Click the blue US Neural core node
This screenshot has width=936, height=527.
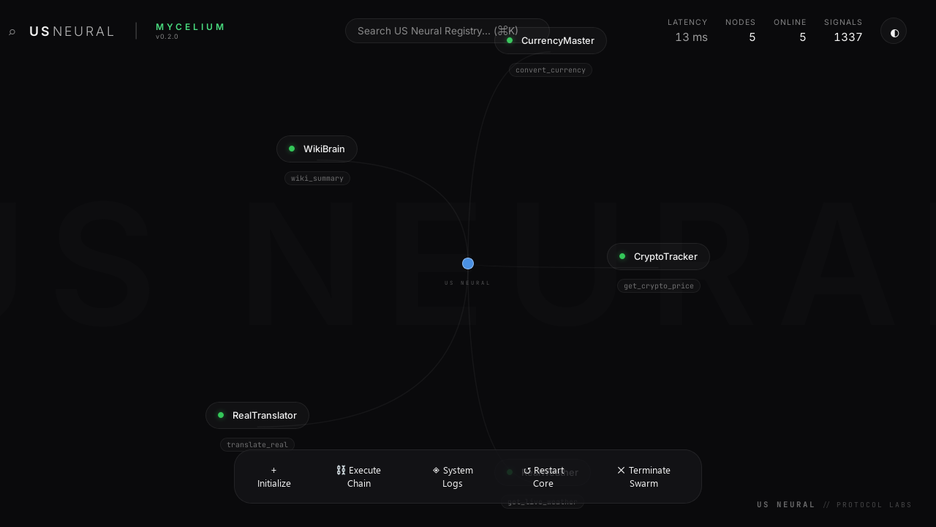click(x=468, y=263)
